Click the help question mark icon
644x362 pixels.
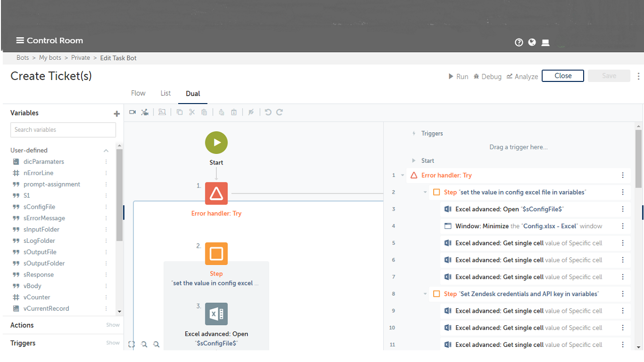[519, 42]
